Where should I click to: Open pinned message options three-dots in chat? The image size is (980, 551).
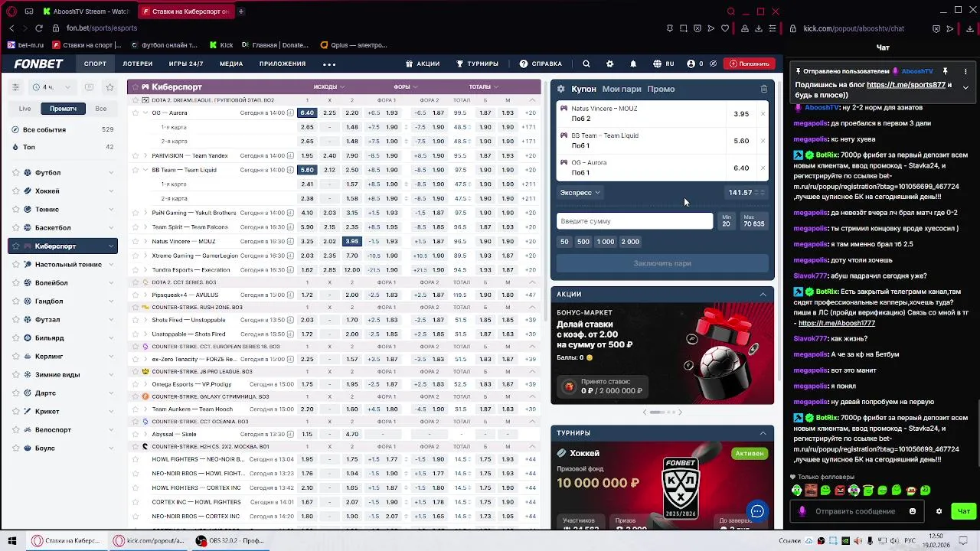point(965,71)
